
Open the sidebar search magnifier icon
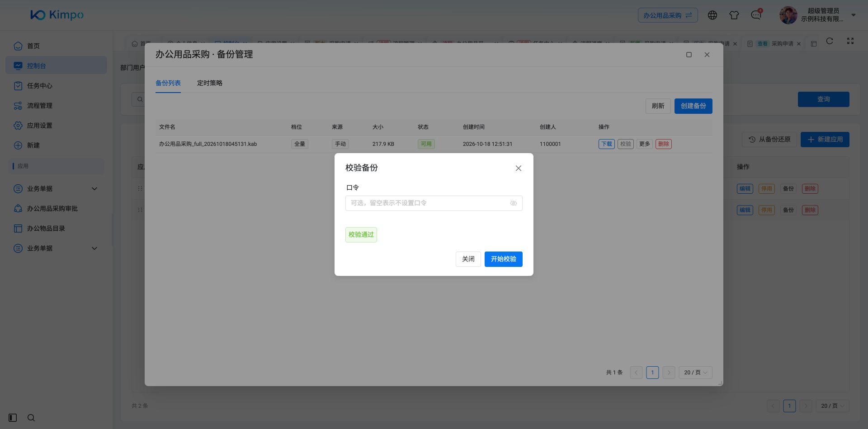[x=31, y=418]
